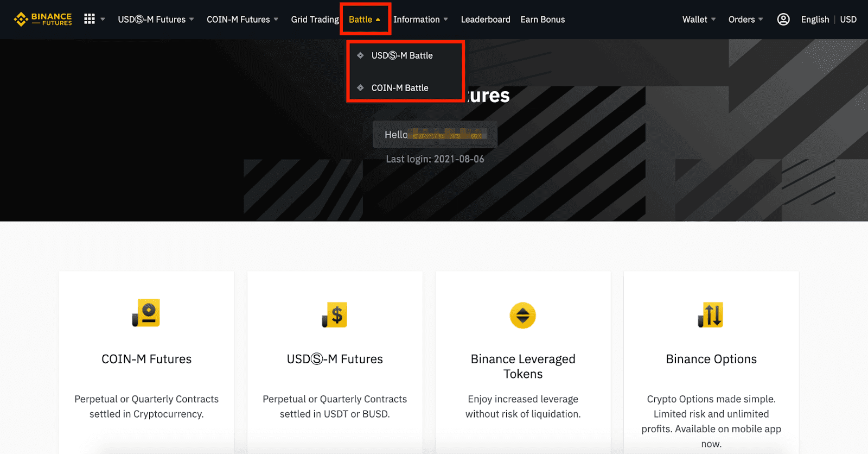Viewport: 868px width, 454px height.
Task: Change the language from English
Action: 815,20
